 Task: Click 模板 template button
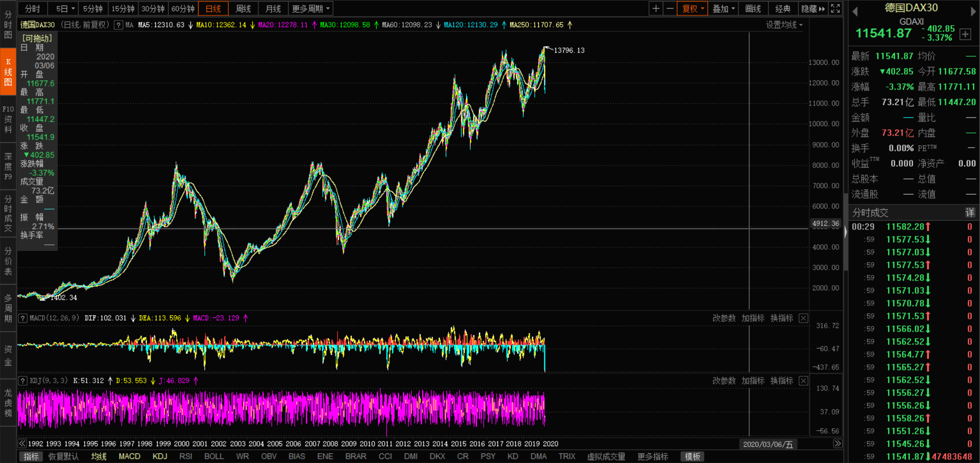pyautogui.click(x=692, y=456)
